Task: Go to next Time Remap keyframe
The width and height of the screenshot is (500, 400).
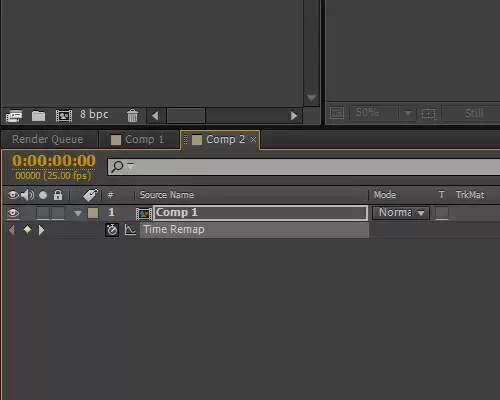Action: click(41, 230)
